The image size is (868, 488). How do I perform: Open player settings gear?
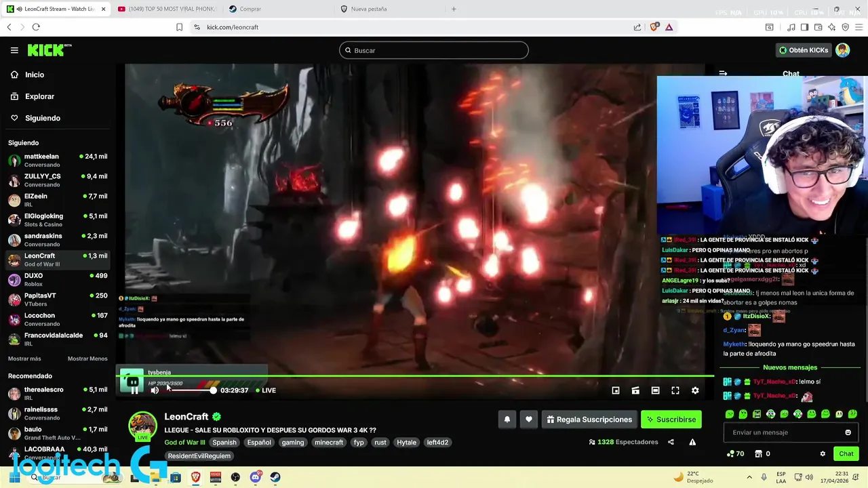695,390
